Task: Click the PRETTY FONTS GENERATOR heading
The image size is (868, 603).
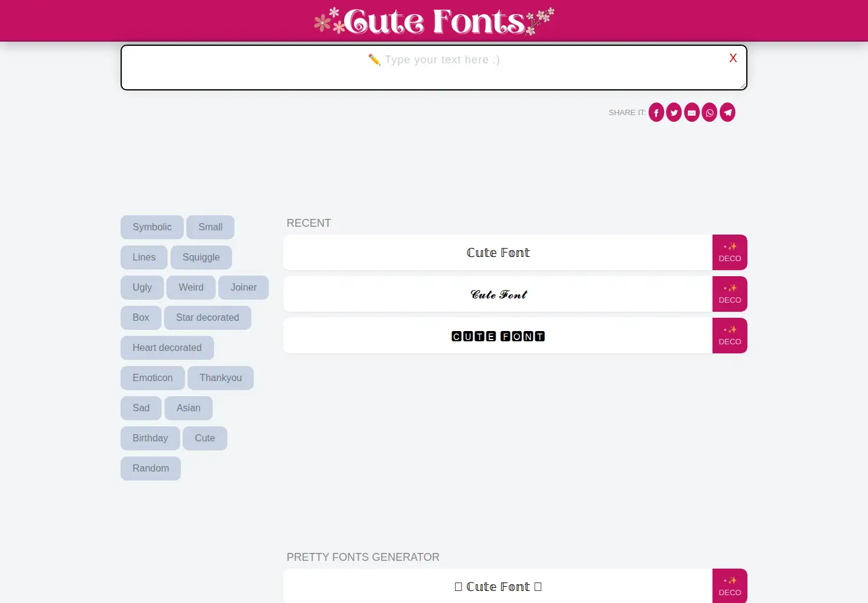Action: tap(363, 557)
